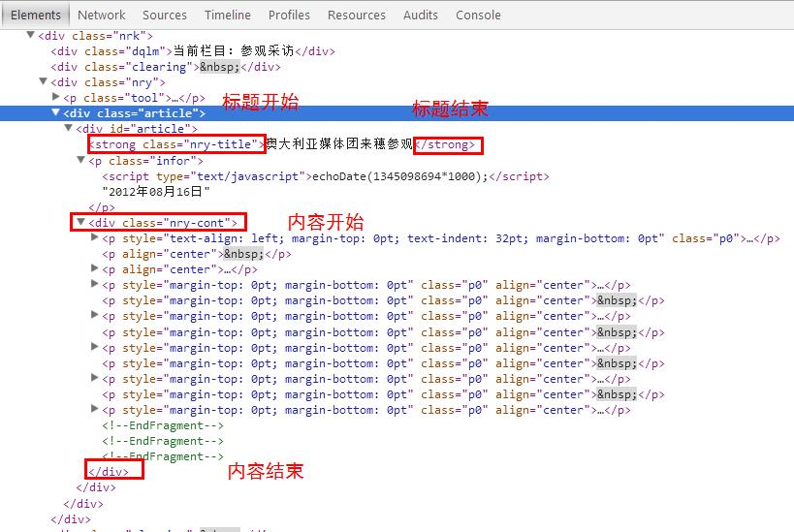Select the script type="text/javascript" row
794x532 pixels.
(326, 176)
